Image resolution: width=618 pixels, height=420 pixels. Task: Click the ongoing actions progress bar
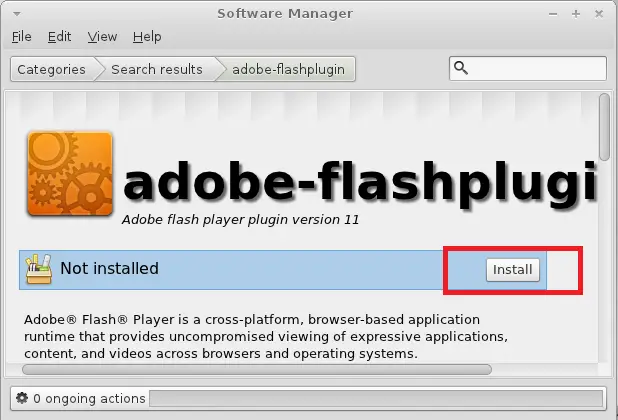(x=376, y=398)
